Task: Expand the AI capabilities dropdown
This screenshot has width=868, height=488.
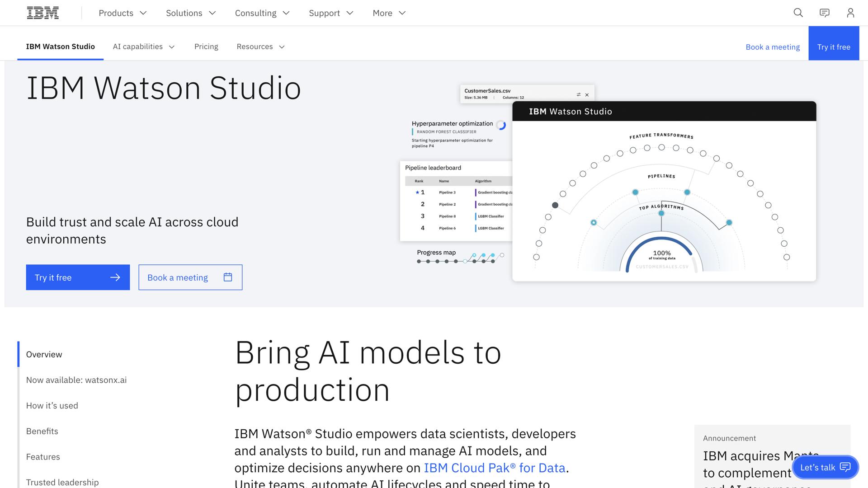Action: [x=144, y=47]
